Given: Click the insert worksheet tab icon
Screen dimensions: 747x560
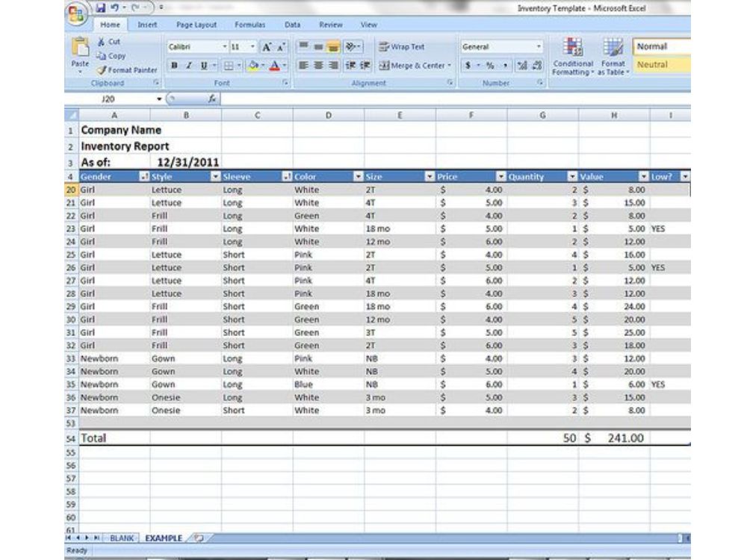Looking at the screenshot, I should (x=199, y=538).
